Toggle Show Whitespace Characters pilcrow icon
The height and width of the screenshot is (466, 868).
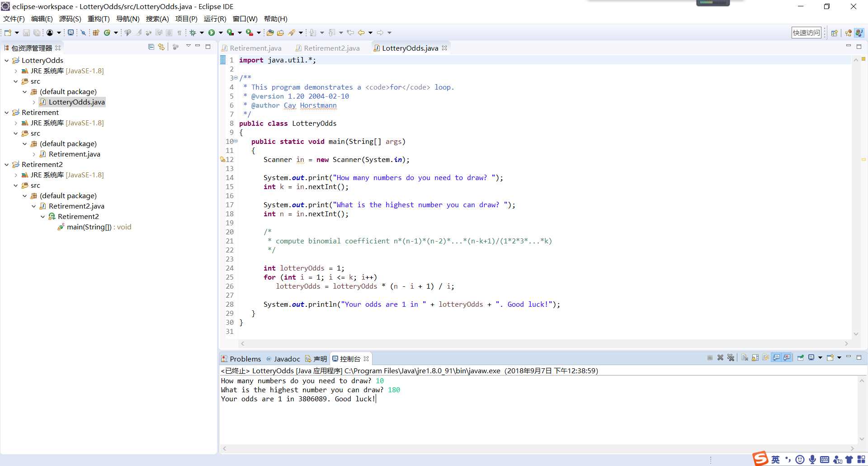(179, 33)
